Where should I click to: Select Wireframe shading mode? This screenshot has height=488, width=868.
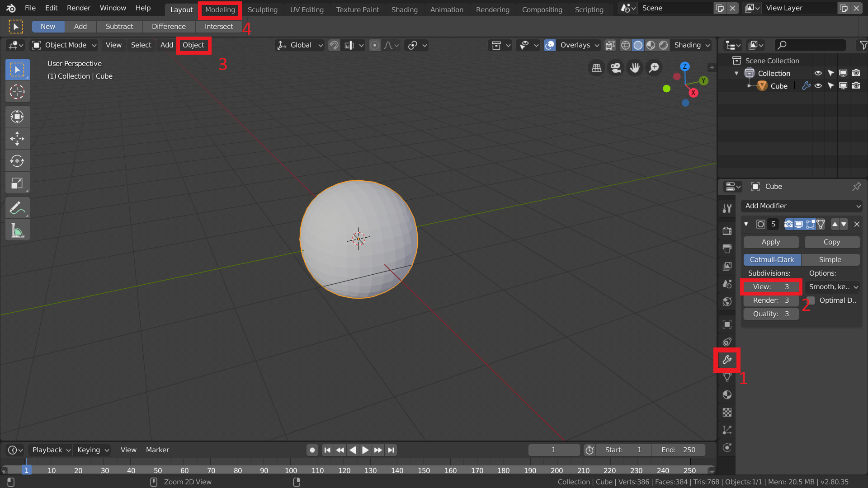point(626,45)
